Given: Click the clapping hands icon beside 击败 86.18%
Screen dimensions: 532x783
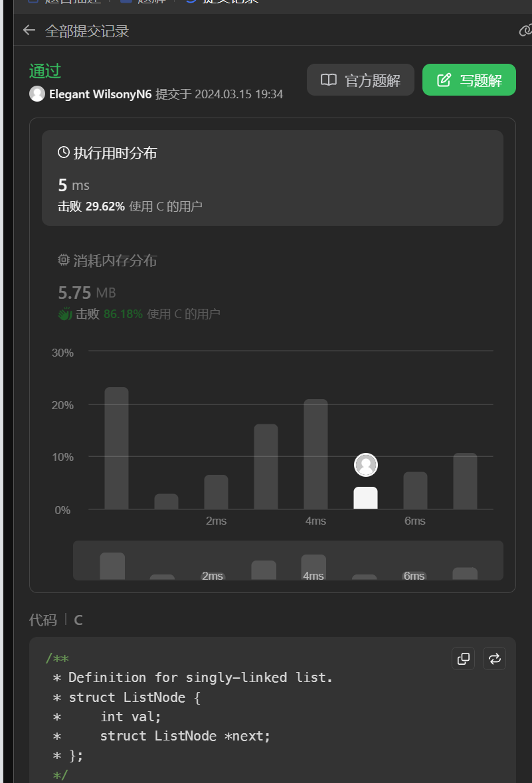Looking at the screenshot, I should point(65,314).
